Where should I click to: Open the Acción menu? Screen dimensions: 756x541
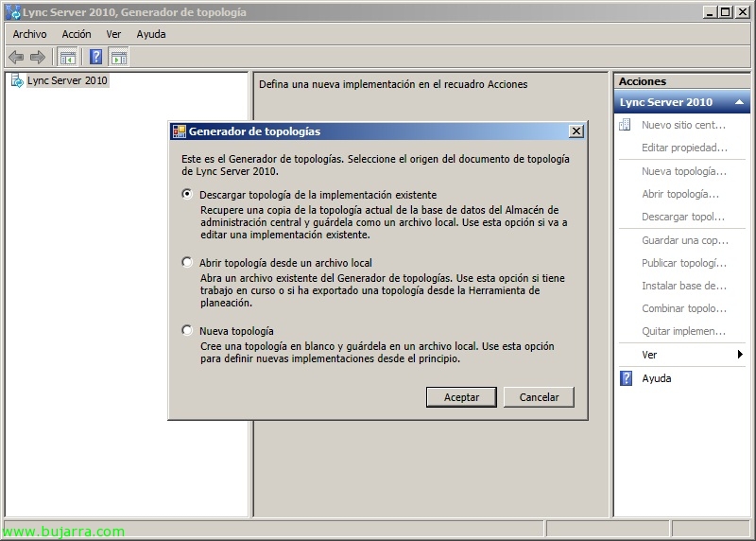click(x=77, y=34)
